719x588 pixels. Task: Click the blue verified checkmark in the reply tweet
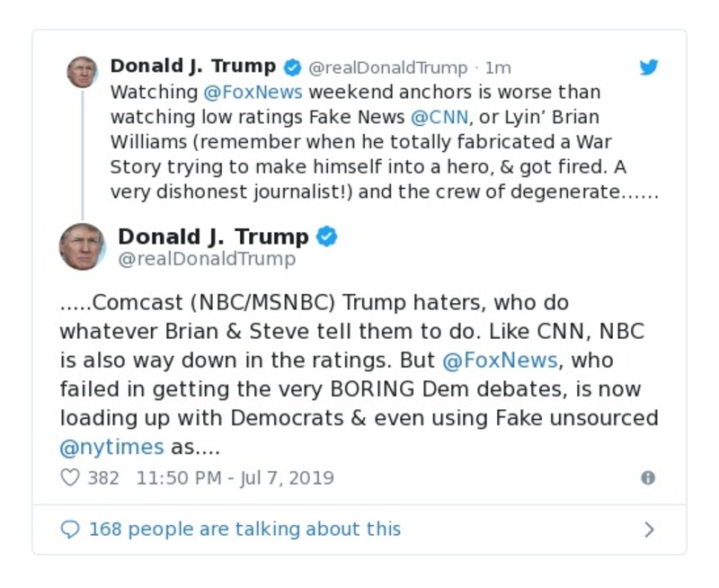coord(328,236)
